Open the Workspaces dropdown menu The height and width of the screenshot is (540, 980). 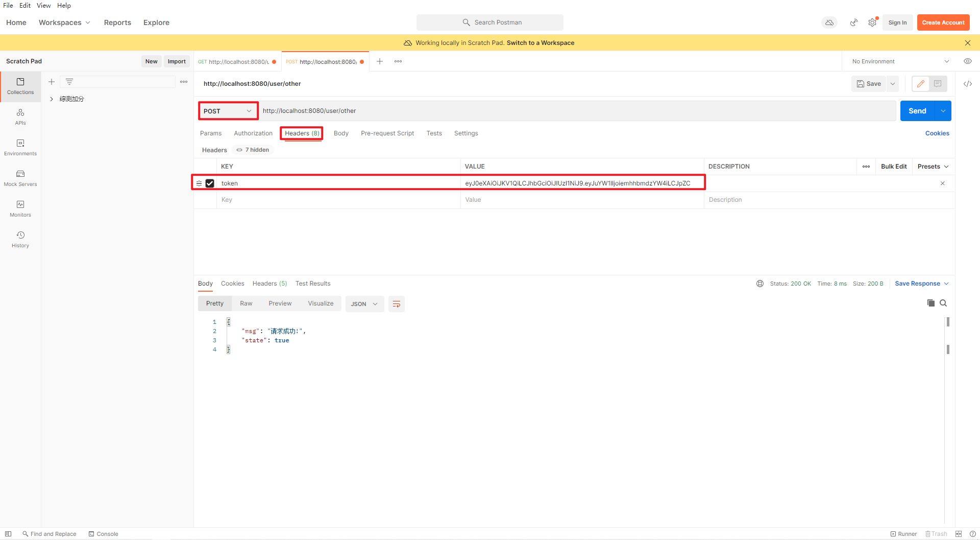(x=64, y=22)
